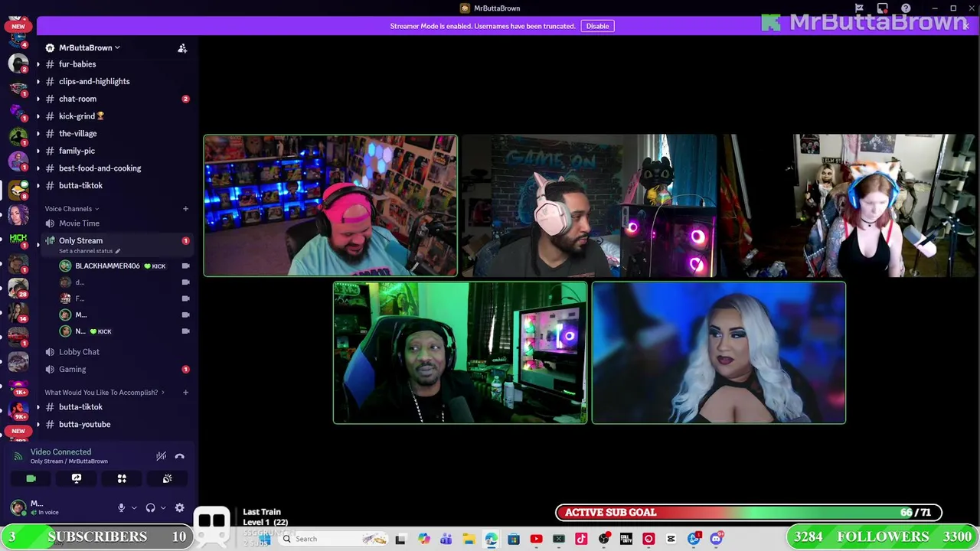Open File Explorer from taskbar
This screenshot has height=551, width=980.
tap(469, 539)
